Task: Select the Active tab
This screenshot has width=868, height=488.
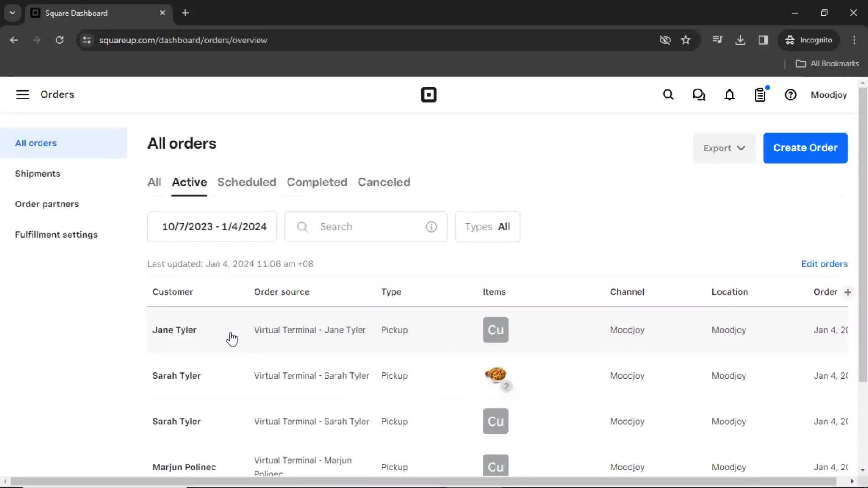Action: tap(189, 182)
